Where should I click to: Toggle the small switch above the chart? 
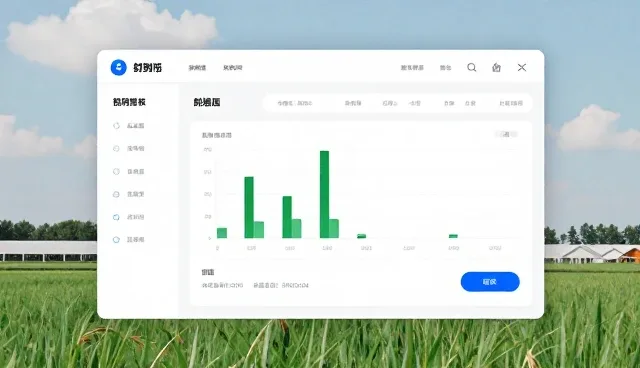pos(507,134)
